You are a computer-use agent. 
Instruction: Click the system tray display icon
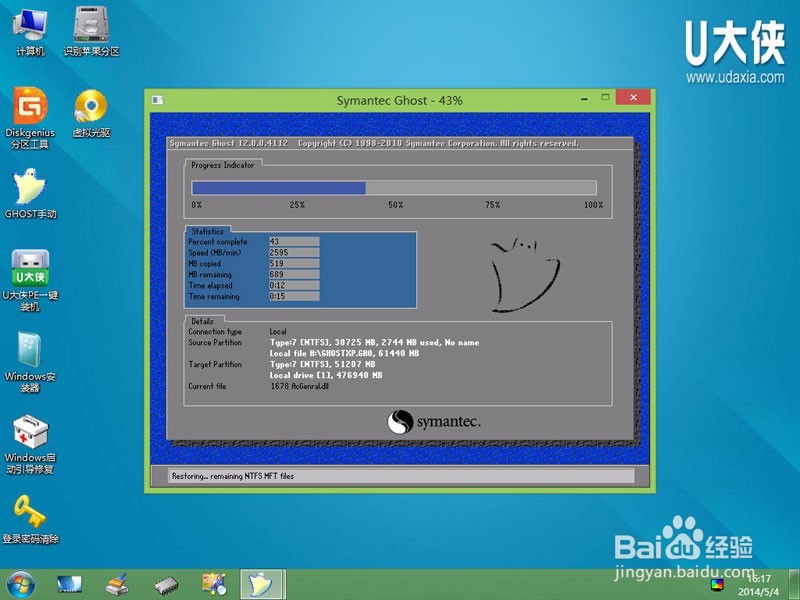tap(717, 585)
